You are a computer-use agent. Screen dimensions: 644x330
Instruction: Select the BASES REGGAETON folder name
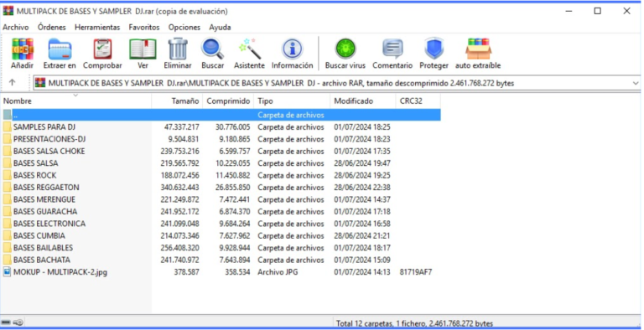pyautogui.click(x=46, y=187)
